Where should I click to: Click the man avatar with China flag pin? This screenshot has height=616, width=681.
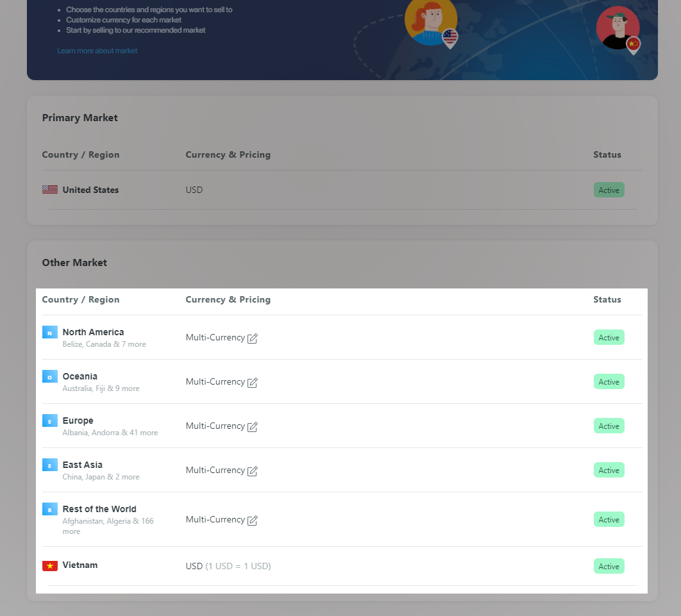(618, 29)
